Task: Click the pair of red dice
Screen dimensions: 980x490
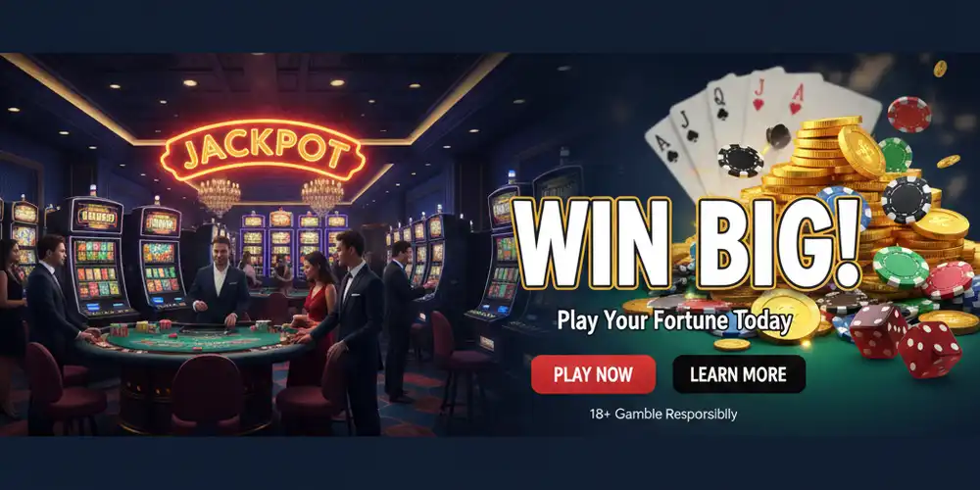Action: coord(904,341)
